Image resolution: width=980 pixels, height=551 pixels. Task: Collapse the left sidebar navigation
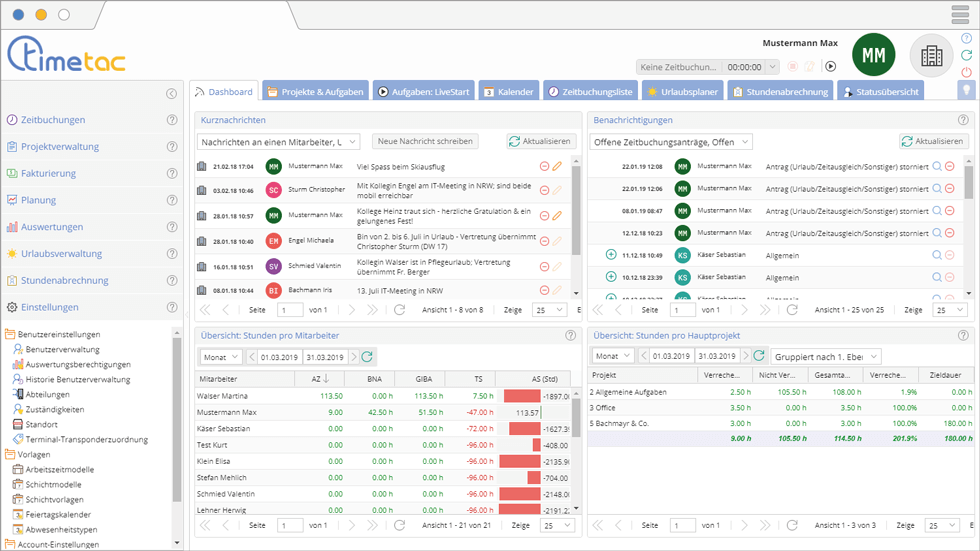[x=171, y=93]
